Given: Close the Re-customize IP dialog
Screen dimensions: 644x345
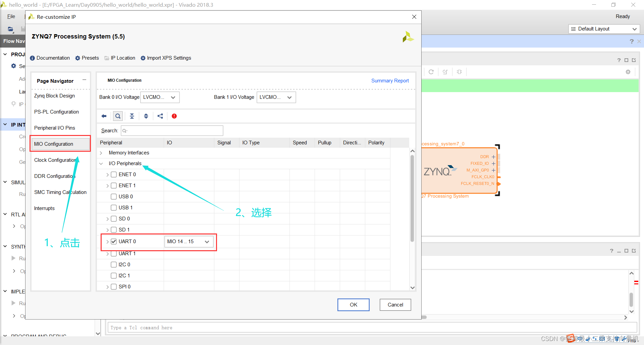Looking at the screenshot, I should pyautogui.click(x=414, y=17).
